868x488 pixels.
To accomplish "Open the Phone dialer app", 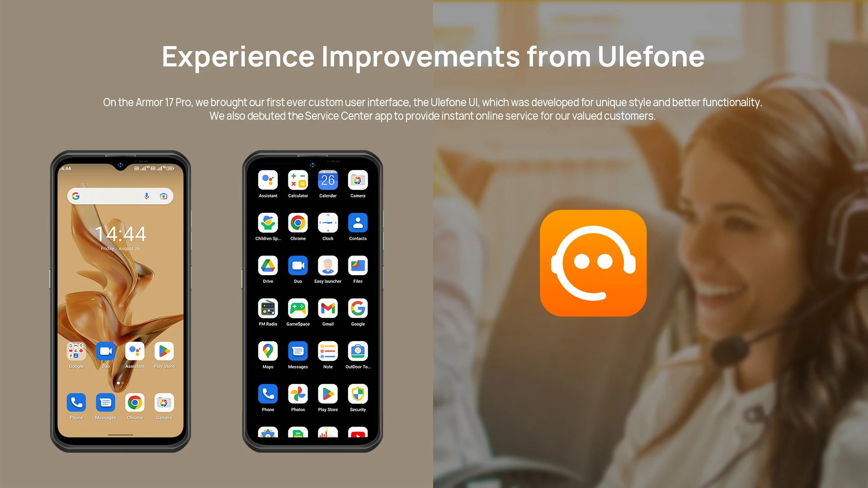I will point(75,402).
